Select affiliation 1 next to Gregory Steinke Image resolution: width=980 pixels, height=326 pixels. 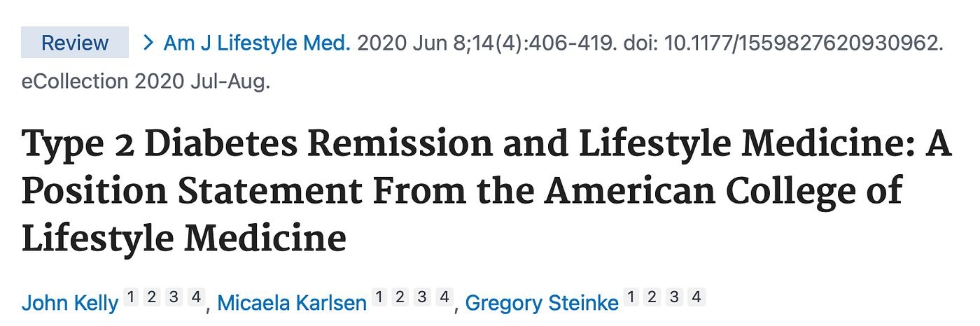[x=631, y=297]
